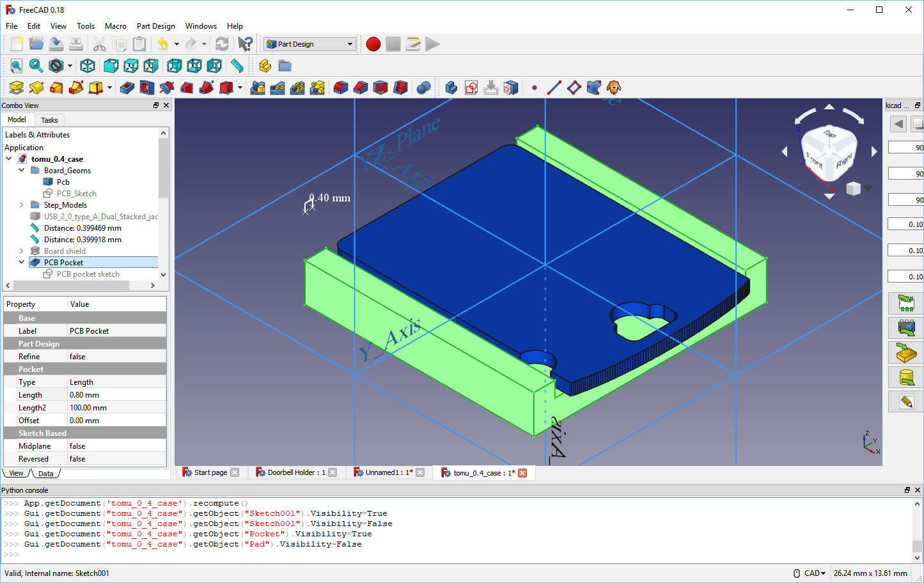Expand the Step_Models tree folder
This screenshot has width=924, height=583.
pos(22,205)
